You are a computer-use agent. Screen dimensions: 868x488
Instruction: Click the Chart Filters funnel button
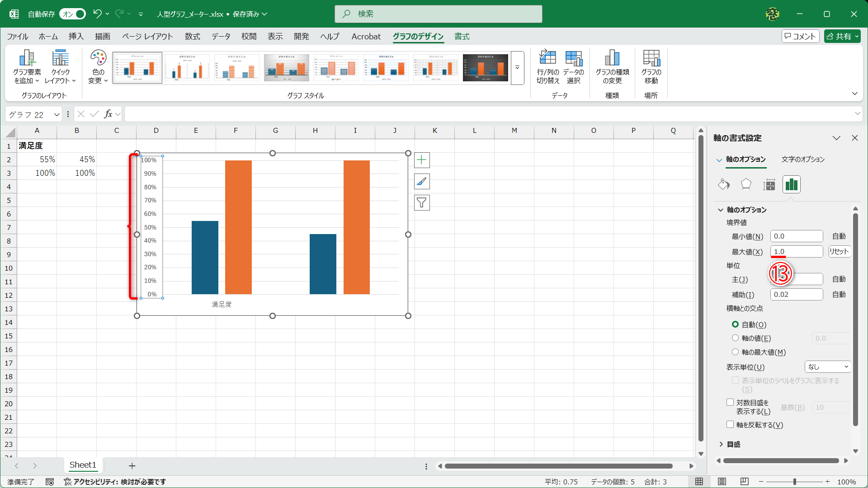421,203
